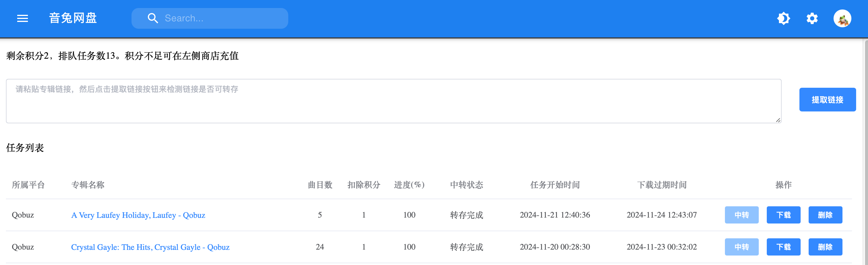Click the expiry time 2024-11-23 00:32:02
This screenshot has height=265, width=868.
click(x=662, y=247)
